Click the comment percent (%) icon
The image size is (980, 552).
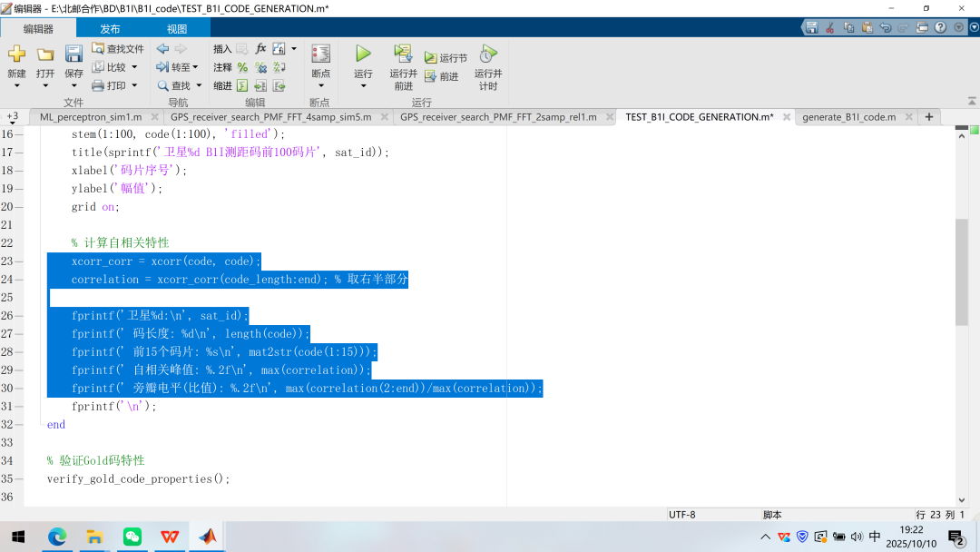click(x=242, y=67)
